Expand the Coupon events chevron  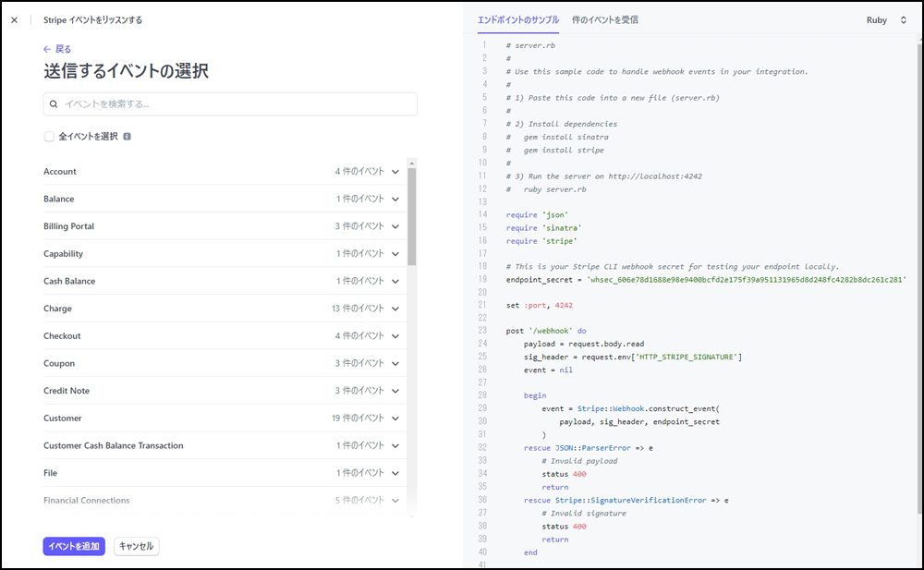click(395, 364)
